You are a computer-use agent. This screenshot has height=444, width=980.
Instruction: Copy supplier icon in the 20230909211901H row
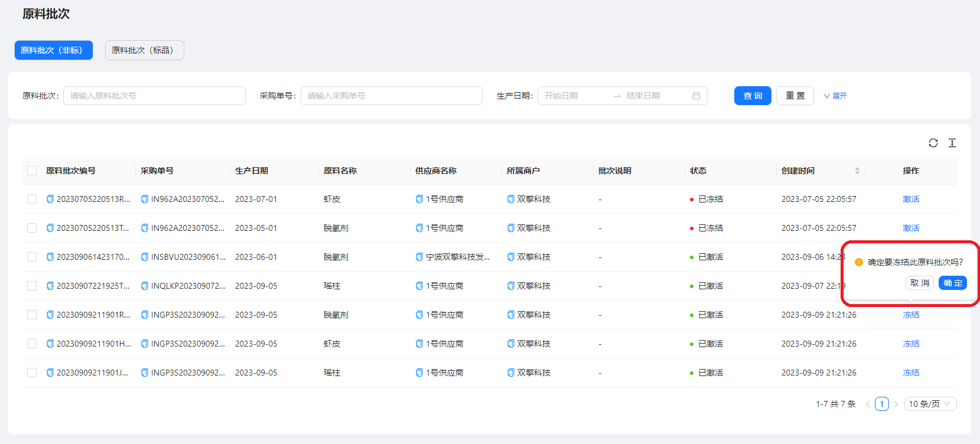click(x=419, y=344)
